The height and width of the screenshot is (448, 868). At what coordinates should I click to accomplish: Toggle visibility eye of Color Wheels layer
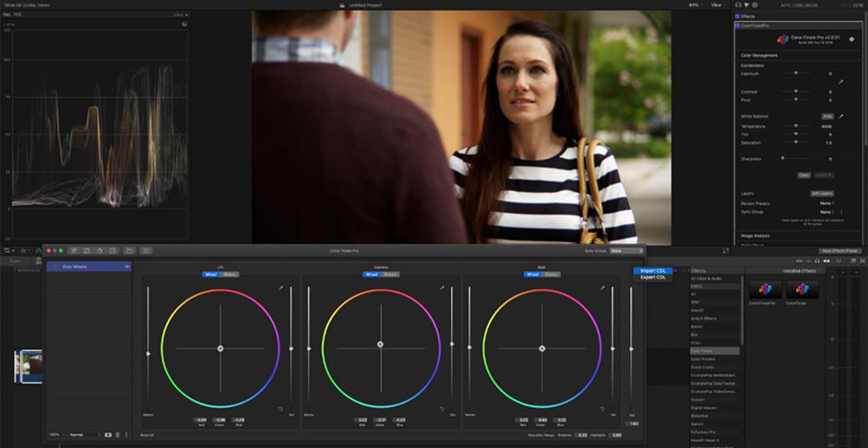click(126, 266)
